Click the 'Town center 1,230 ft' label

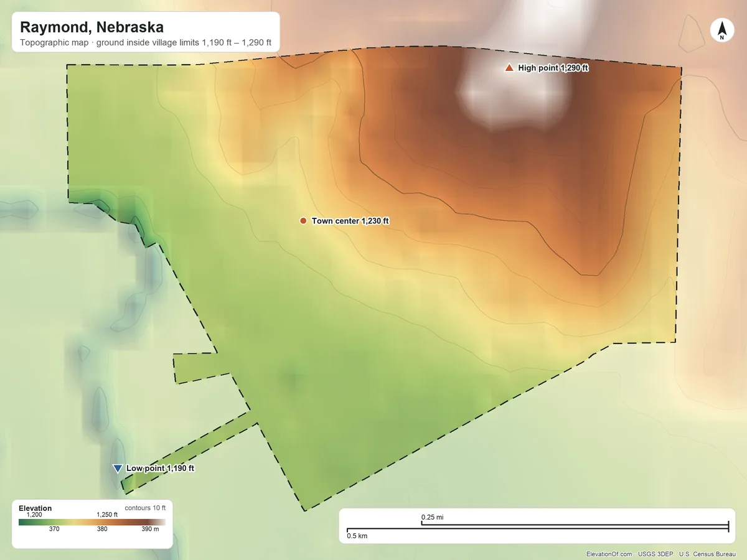(350, 221)
